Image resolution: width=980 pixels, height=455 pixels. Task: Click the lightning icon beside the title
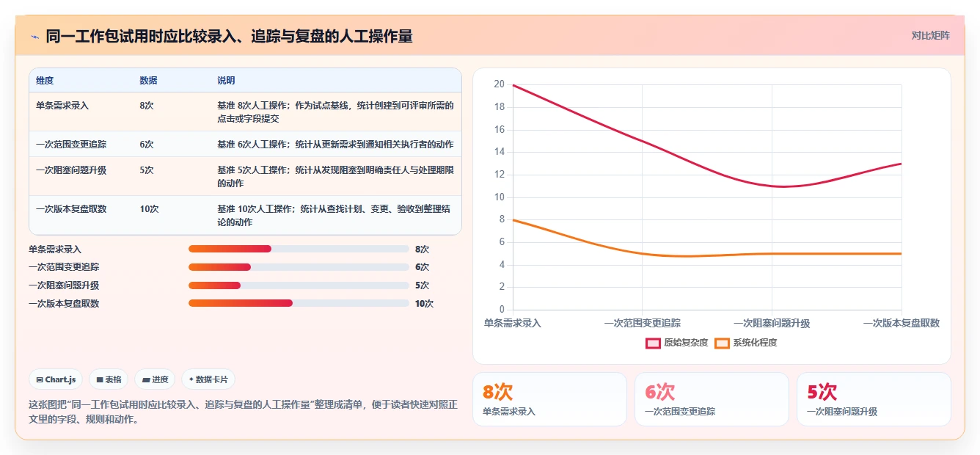(x=34, y=36)
